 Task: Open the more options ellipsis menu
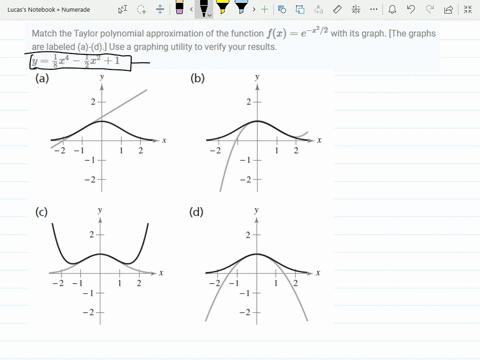374,9
